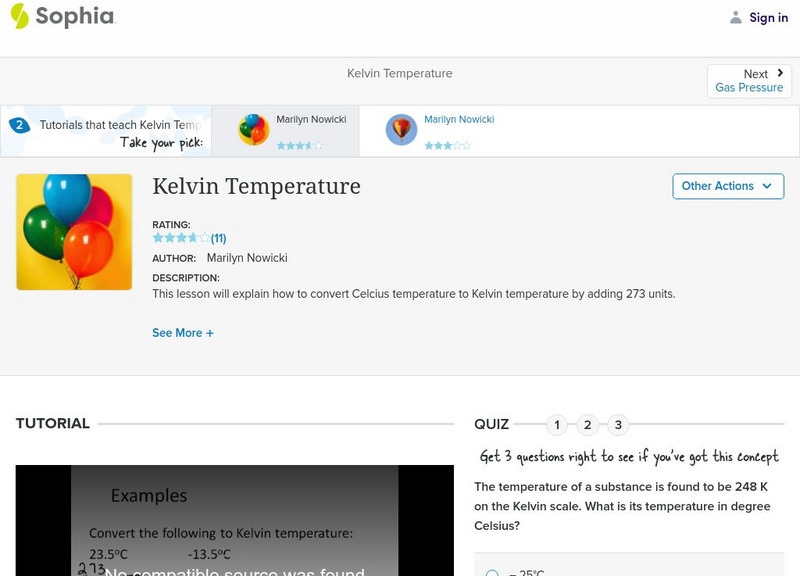Click the Sign in link

pyautogui.click(x=768, y=17)
